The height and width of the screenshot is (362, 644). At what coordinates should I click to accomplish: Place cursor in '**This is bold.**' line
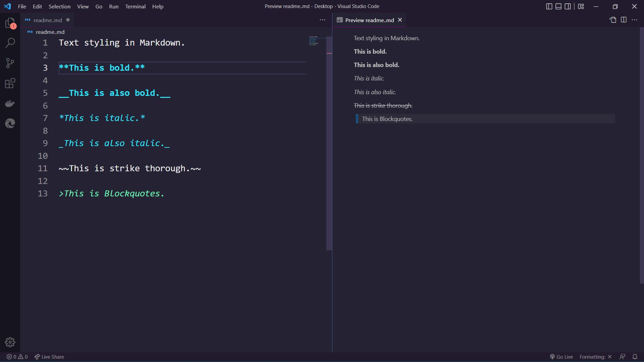tap(102, 68)
